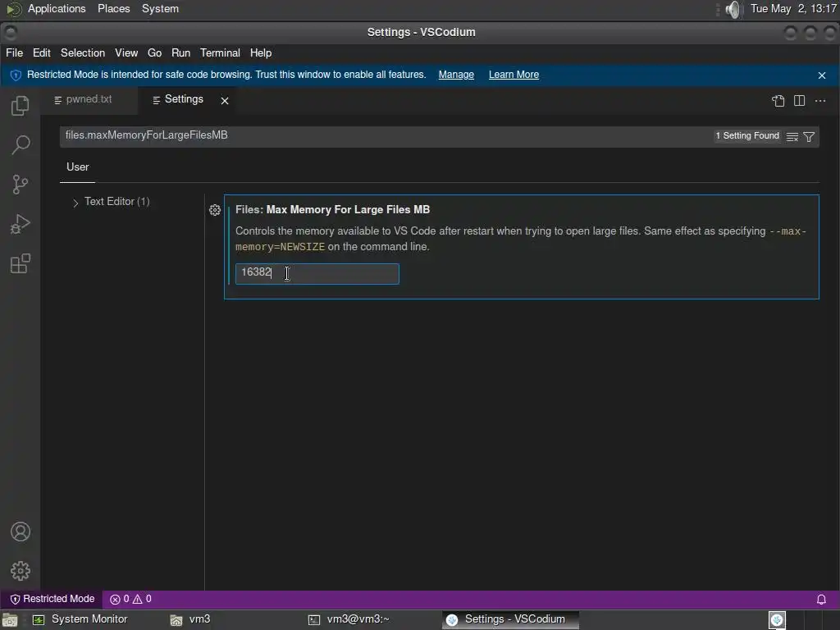Viewport: 840px width, 630px height.
Task: Open the Run menu
Action: [180, 53]
